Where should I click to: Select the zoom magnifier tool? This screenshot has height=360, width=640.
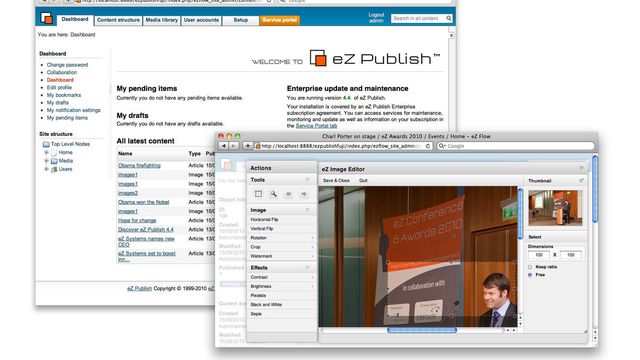coord(273,194)
